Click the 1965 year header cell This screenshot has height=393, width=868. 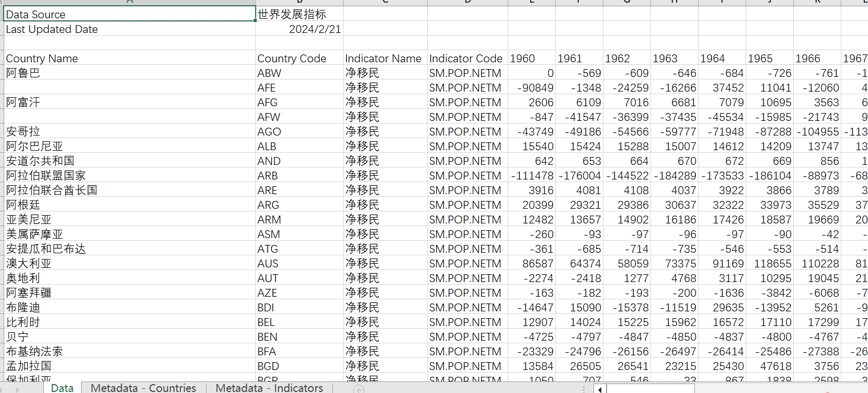770,58
